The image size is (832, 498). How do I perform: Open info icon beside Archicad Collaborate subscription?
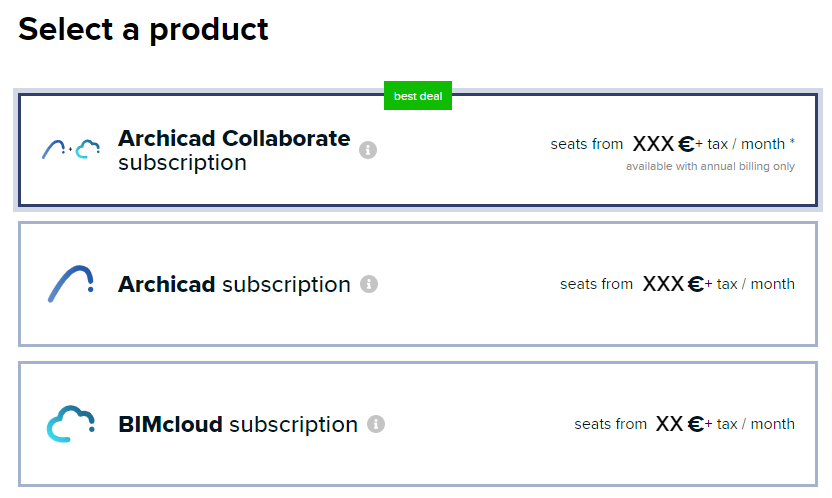click(368, 150)
